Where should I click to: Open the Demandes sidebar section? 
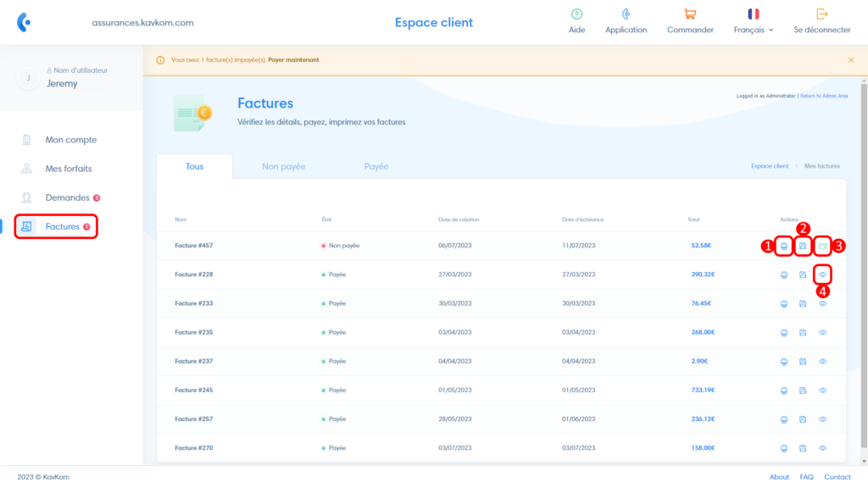pyautogui.click(x=67, y=197)
